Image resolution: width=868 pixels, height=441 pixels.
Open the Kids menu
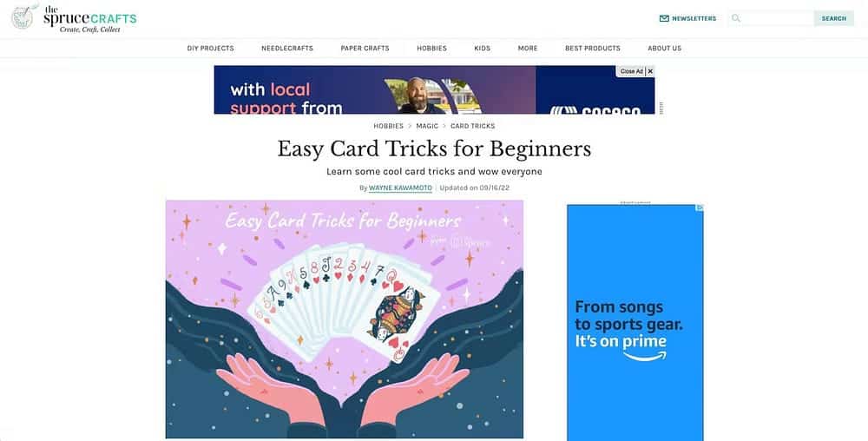(x=482, y=48)
